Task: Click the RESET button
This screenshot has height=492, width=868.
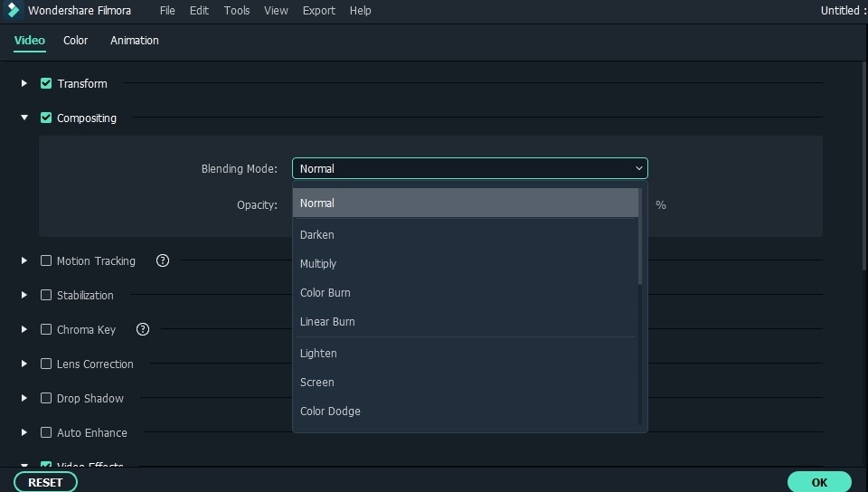Action: click(45, 482)
